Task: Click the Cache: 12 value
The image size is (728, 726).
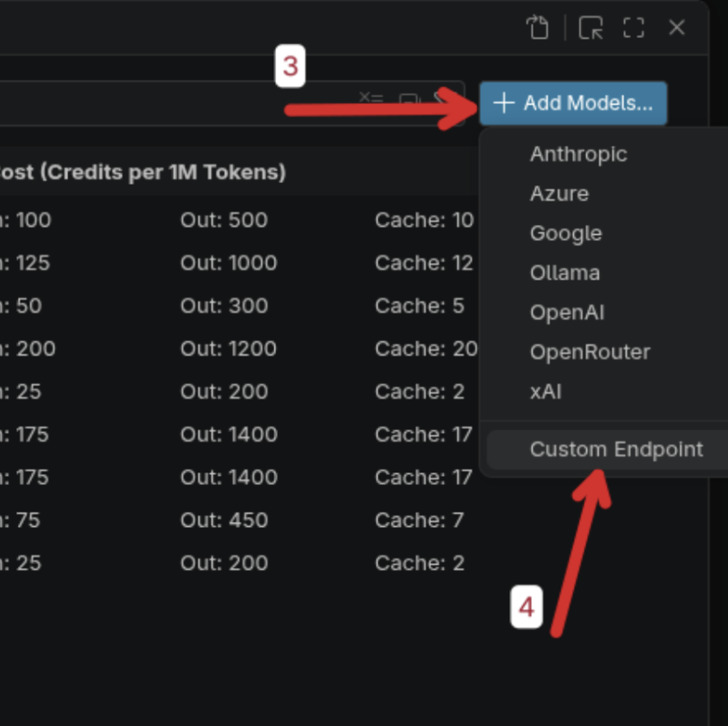Action: coord(423,264)
